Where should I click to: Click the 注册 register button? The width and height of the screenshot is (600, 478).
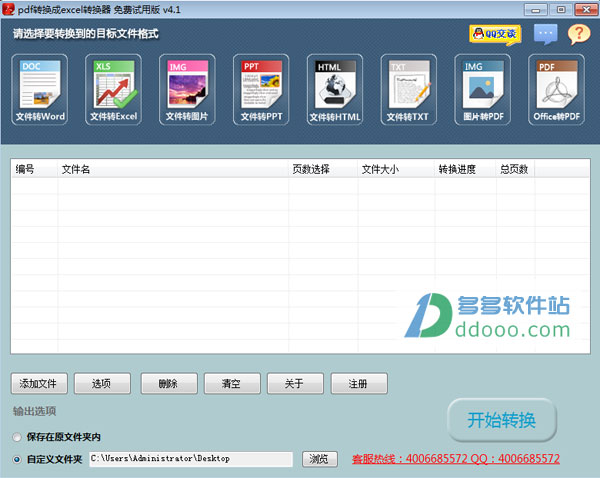[x=359, y=383]
